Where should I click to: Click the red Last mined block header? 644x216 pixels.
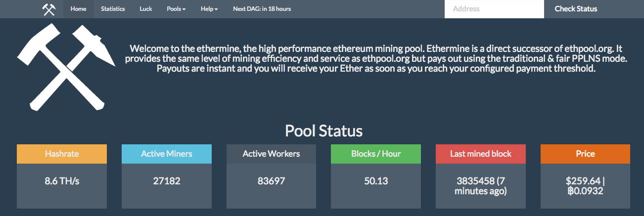[x=481, y=154]
